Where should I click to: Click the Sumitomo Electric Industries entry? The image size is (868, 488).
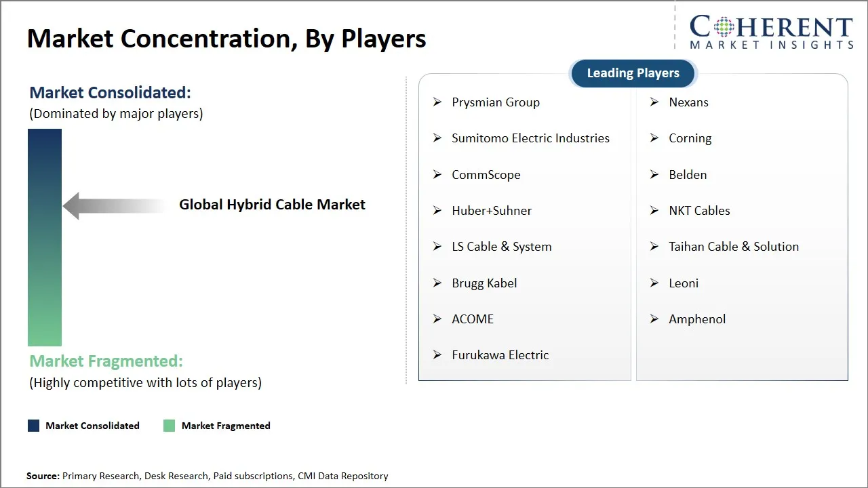[x=530, y=138]
